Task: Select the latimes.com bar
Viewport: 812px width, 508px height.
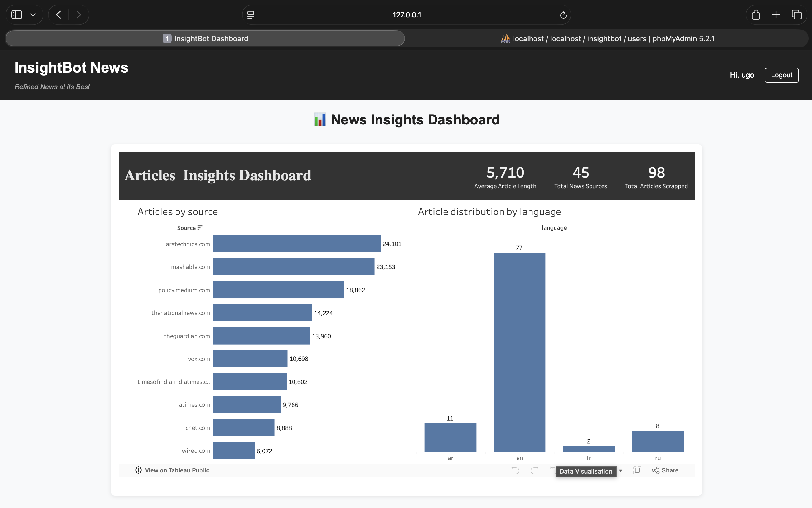Action: tap(247, 404)
